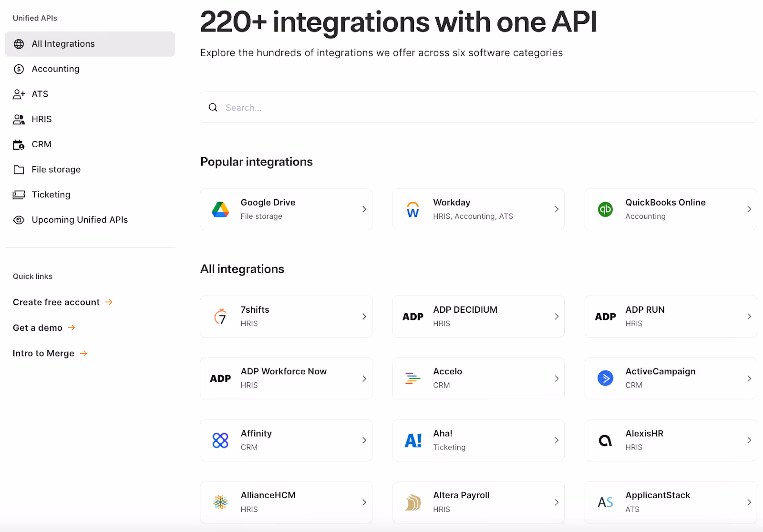This screenshot has width=763, height=532.
Task: Select File storage category in sidebar
Action: (x=90, y=170)
